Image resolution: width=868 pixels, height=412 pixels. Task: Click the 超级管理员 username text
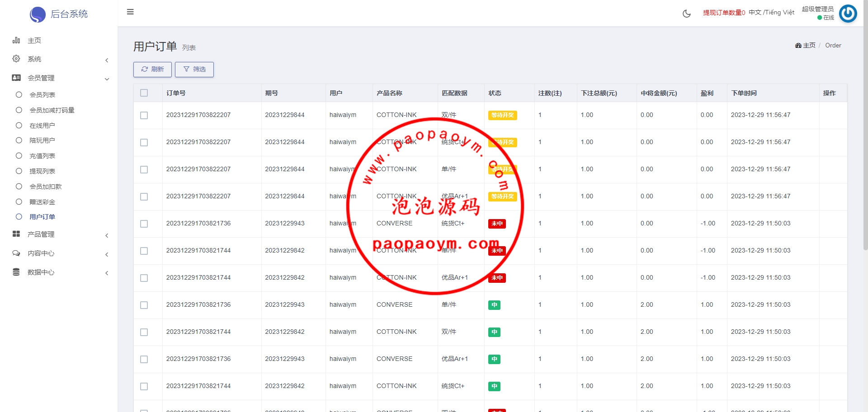[817, 9]
